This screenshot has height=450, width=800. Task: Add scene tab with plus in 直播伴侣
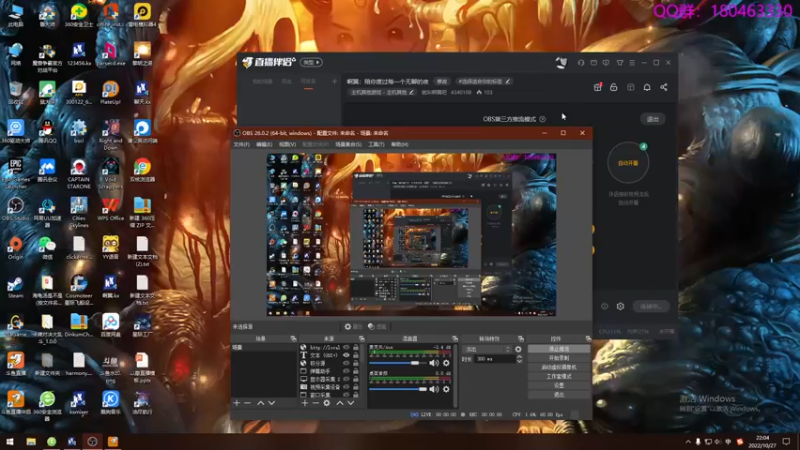pos(334,82)
